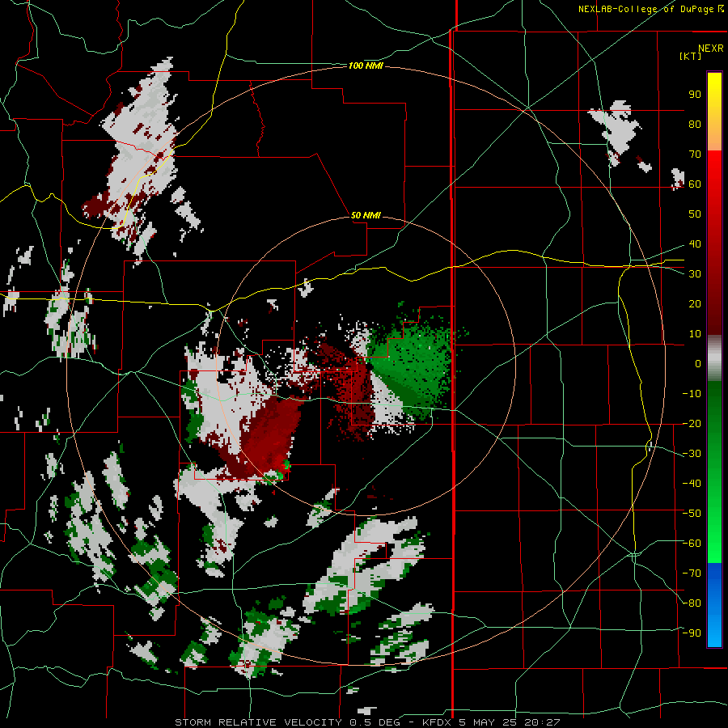728x728 pixels.
Task: Click the -80 value on velocity scale
Action: tap(692, 603)
